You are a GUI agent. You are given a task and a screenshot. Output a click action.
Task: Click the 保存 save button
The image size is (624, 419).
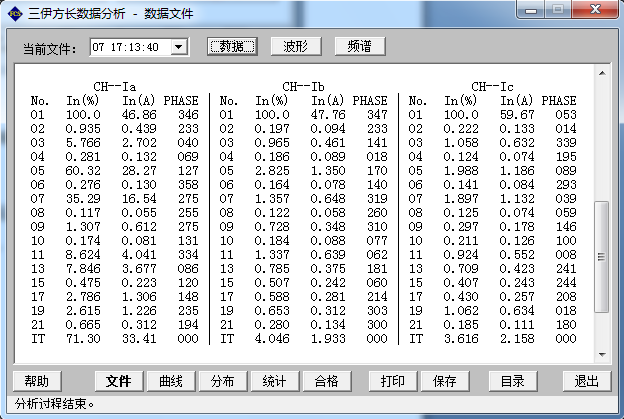coord(445,381)
